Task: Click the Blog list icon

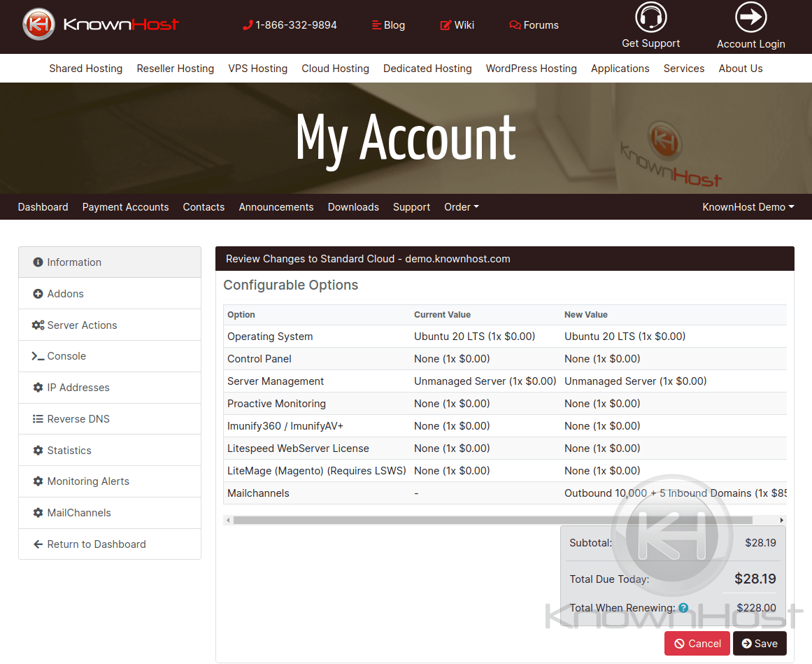Action: coord(376,25)
